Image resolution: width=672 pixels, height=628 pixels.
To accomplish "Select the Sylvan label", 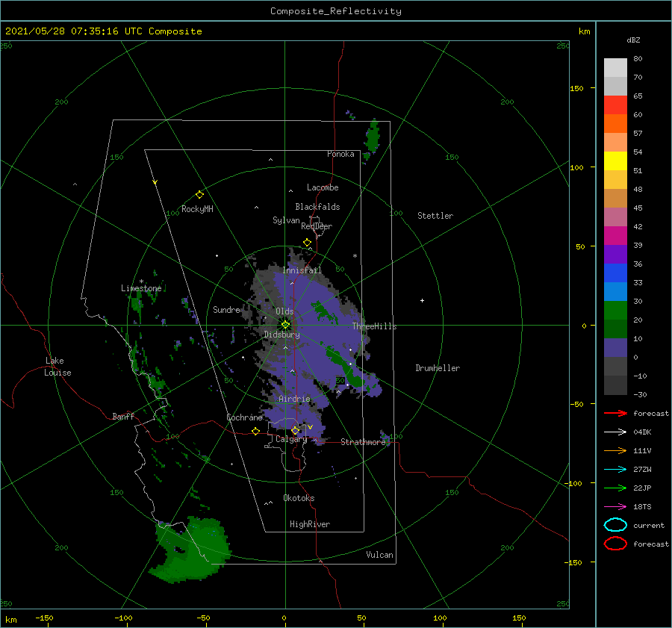I will [x=286, y=220].
